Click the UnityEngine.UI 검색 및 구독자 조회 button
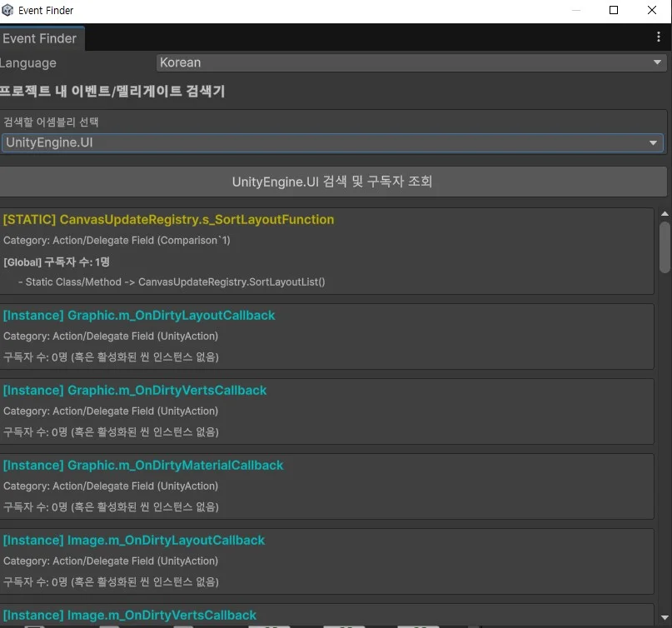The width and height of the screenshot is (672, 628). point(332,182)
